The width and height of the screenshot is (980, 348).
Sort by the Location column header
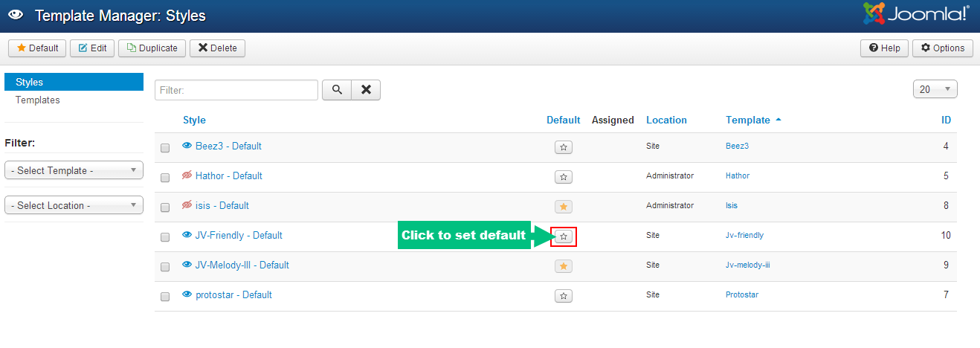(666, 120)
